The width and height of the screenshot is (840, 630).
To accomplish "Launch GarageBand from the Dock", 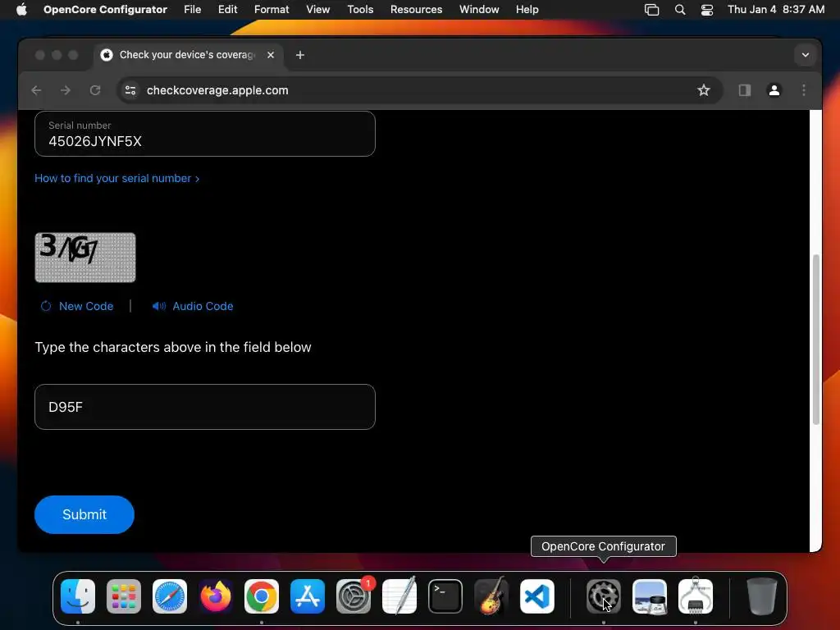I will [491, 596].
